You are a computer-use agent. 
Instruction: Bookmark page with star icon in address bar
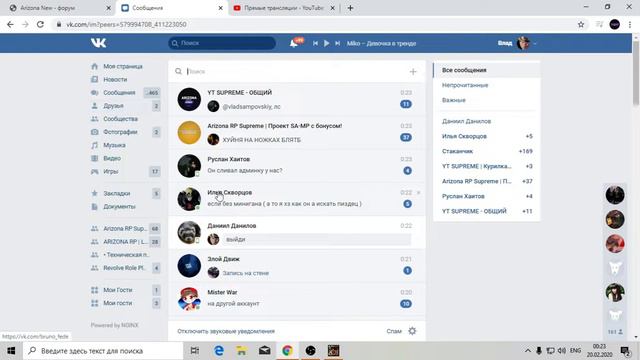[581, 24]
